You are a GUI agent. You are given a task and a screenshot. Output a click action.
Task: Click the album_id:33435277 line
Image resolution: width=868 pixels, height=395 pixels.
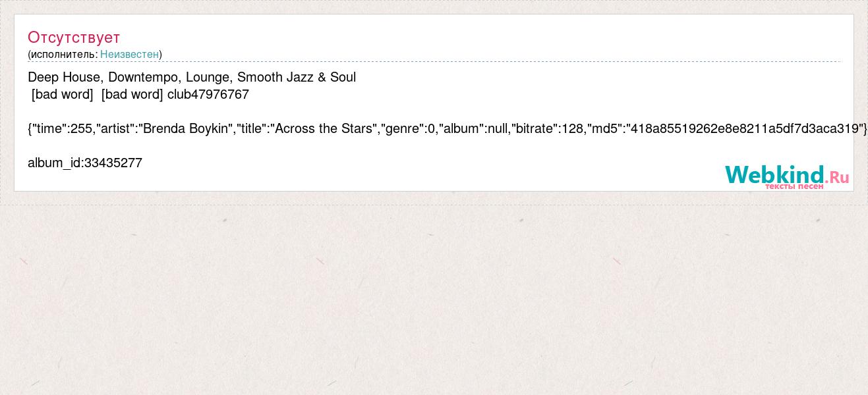pos(85,163)
